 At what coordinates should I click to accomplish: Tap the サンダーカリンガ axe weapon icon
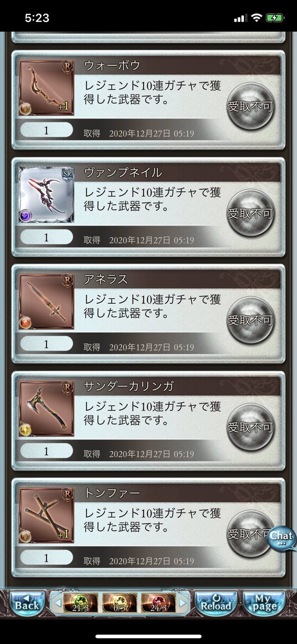click(x=47, y=408)
